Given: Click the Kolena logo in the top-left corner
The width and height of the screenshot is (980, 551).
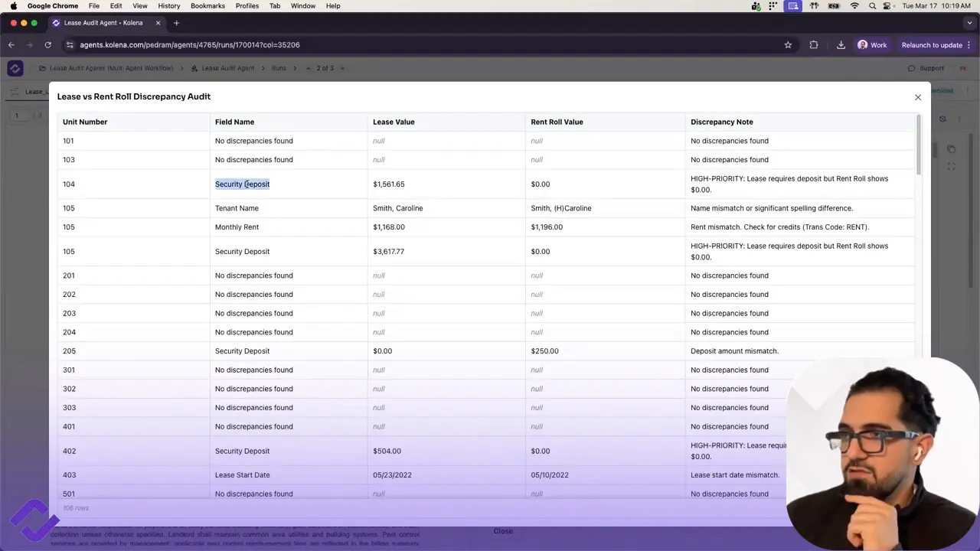Looking at the screenshot, I should pos(15,68).
